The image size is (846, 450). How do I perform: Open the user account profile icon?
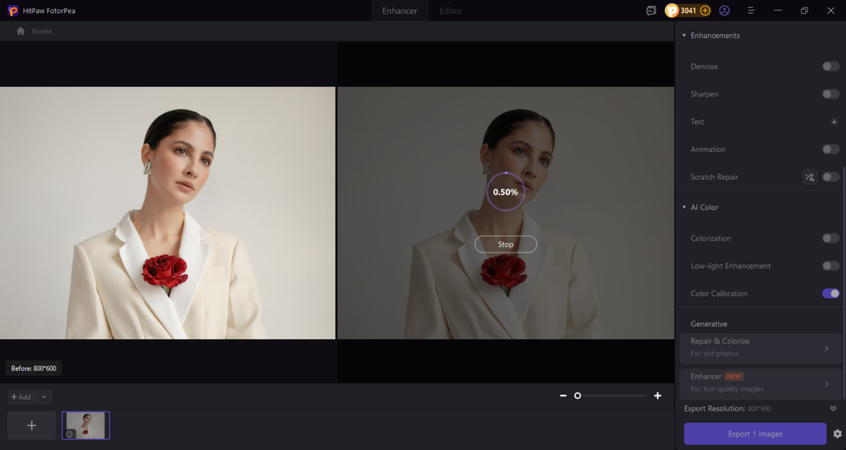pyautogui.click(x=724, y=10)
